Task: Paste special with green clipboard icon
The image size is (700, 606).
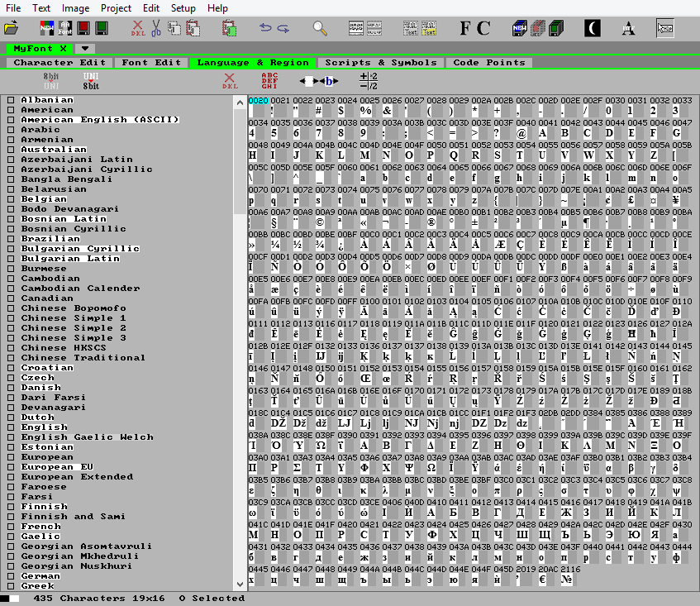Action: pos(229,28)
